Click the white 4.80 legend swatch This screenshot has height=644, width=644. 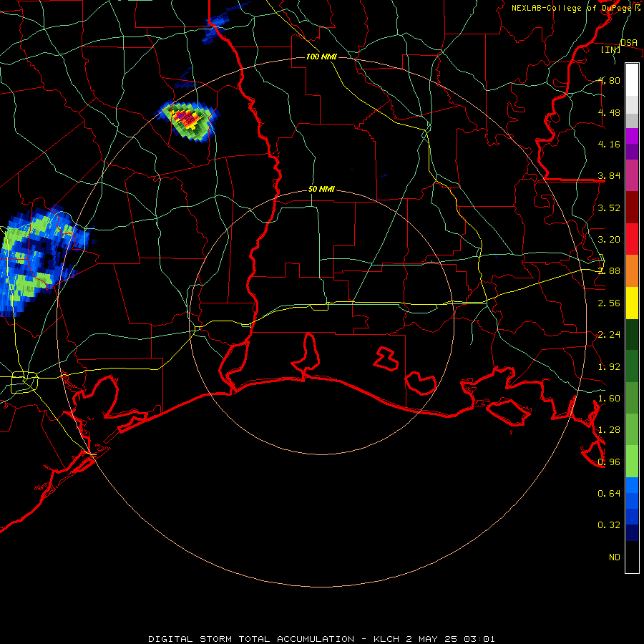coord(632,79)
